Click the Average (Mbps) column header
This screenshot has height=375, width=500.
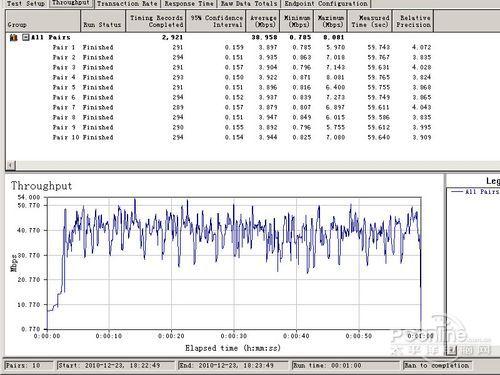point(263,21)
